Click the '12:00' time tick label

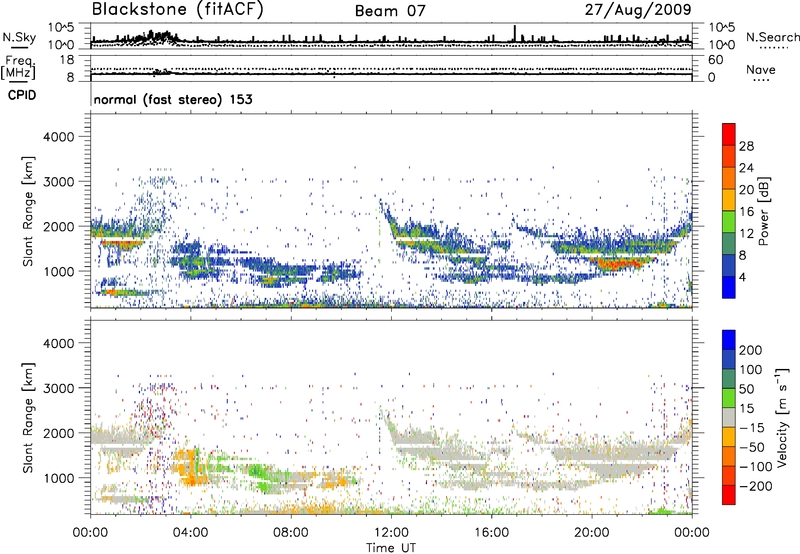pyautogui.click(x=391, y=533)
